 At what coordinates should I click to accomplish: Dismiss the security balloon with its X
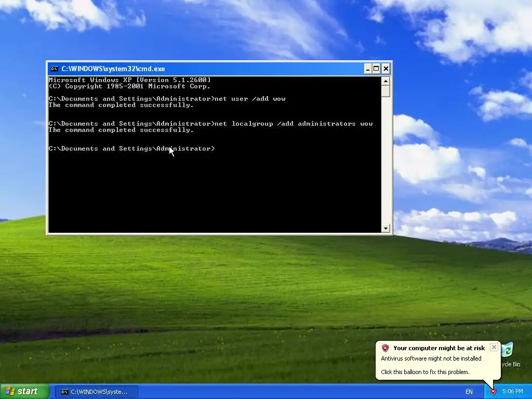point(494,347)
